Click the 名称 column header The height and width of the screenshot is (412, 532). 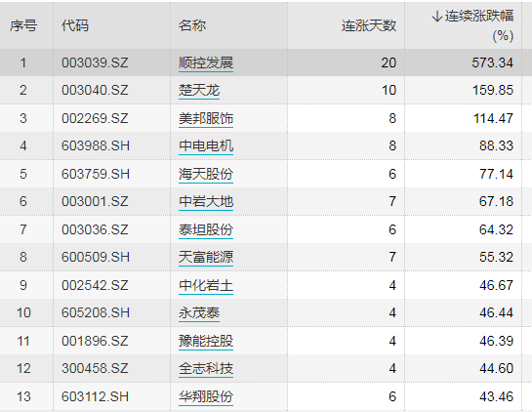pyautogui.click(x=192, y=25)
